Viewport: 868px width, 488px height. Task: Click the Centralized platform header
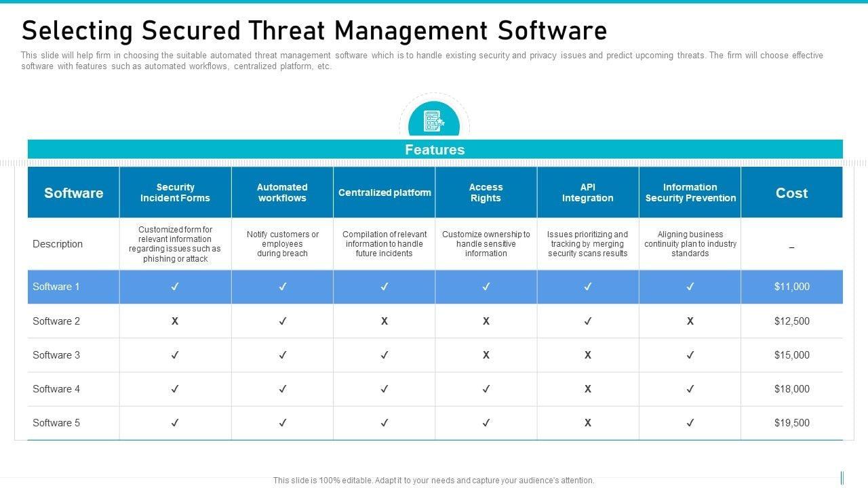384,193
